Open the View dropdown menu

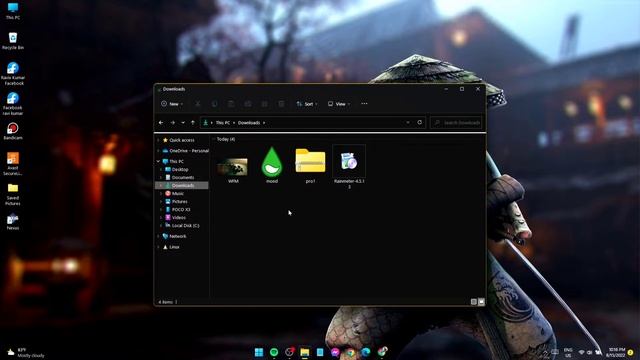click(339, 104)
